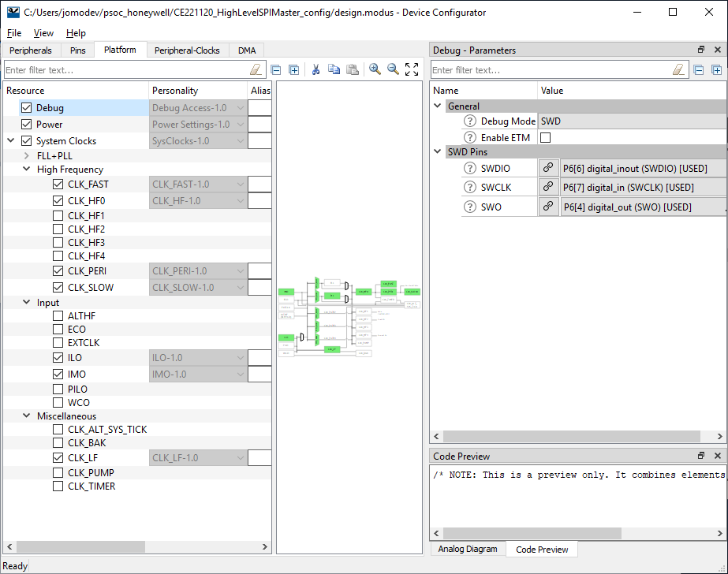Switch to the Peripheral-Clocks tab
The height and width of the screenshot is (574, 728).
tap(187, 50)
